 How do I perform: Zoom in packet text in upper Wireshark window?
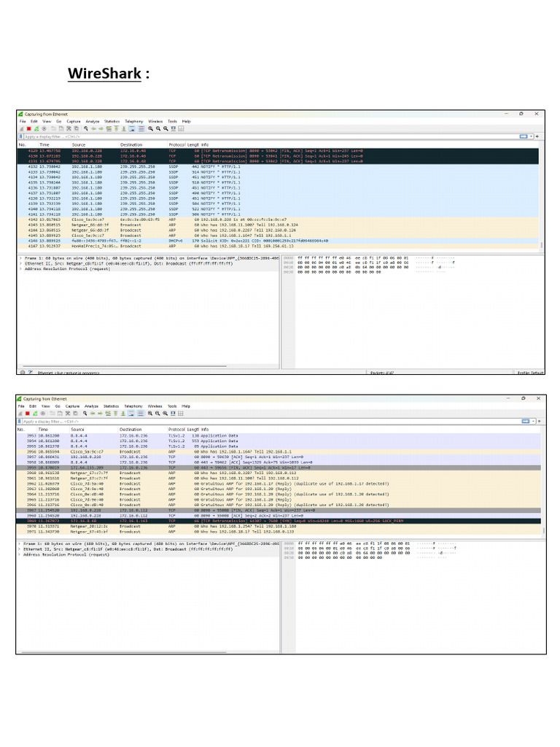tap(150, 128)
